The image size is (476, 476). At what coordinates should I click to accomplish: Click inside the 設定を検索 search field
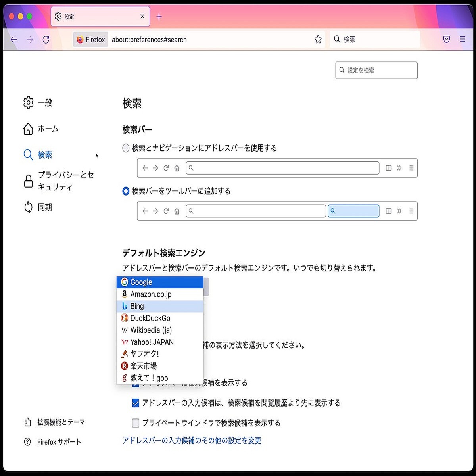(376, 70)
